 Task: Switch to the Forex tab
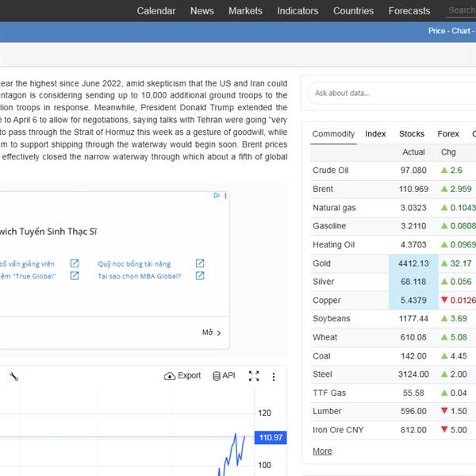tap(448, 134)
